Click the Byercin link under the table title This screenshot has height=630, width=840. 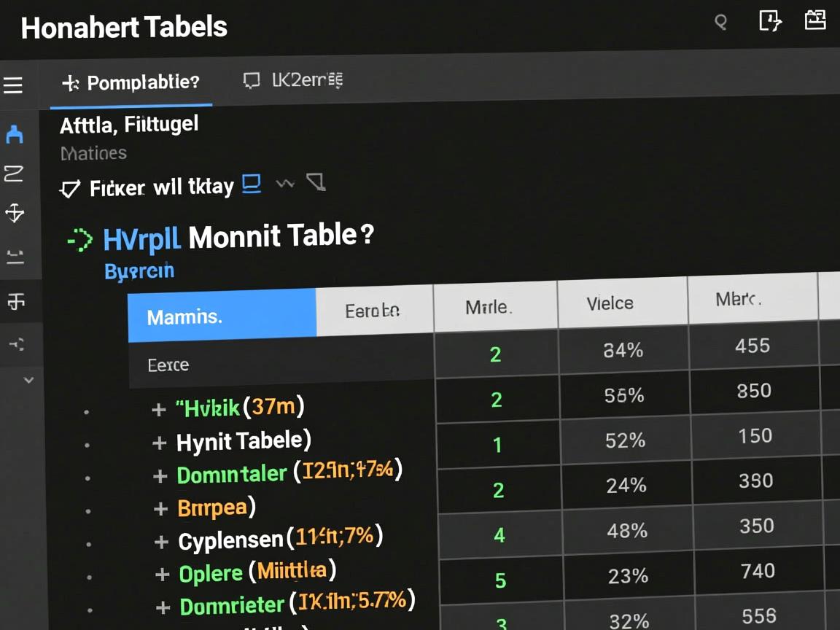click(x=139, y=271)
